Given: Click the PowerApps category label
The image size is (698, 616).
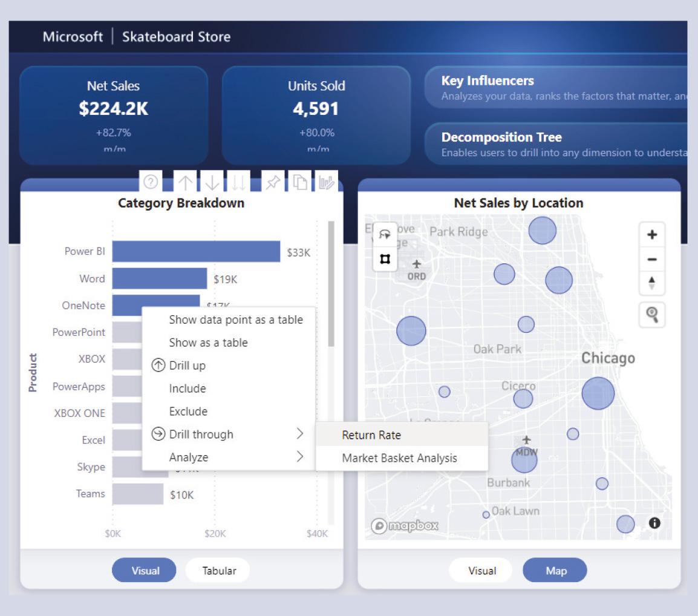Looking at the screenshot, I should pyautogui.click(x=79, y=386).
